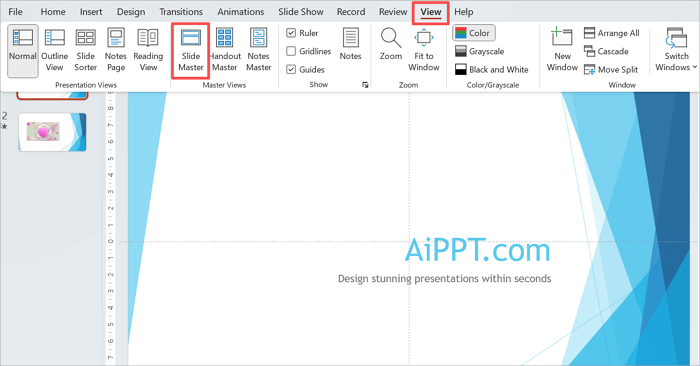Viewport: 700px width, 366px height.
Task: Select Black and White view mode
Action: [492, 70]
